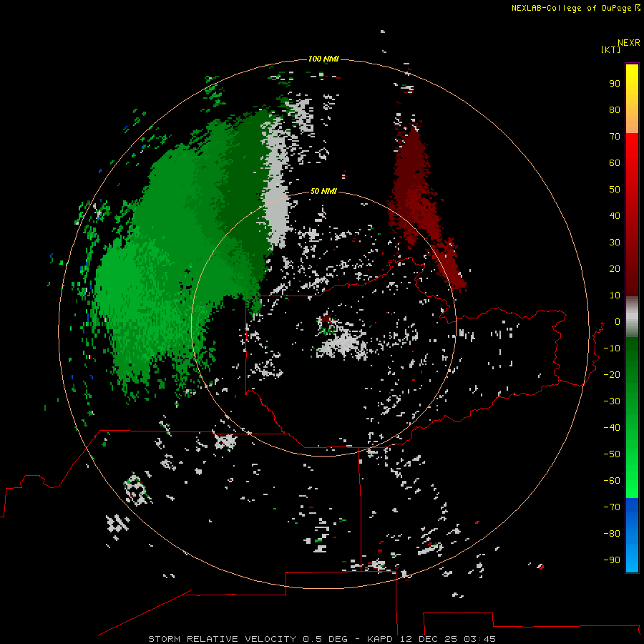Click the 40 knot scale label

click(x=615, y=215)
